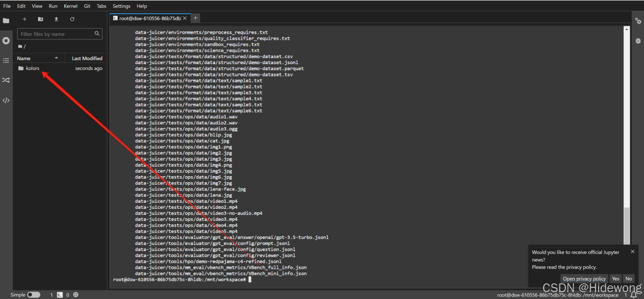Click the New Launcher plus icon
This screenshot has height=299, width=644.
(24, 19)
